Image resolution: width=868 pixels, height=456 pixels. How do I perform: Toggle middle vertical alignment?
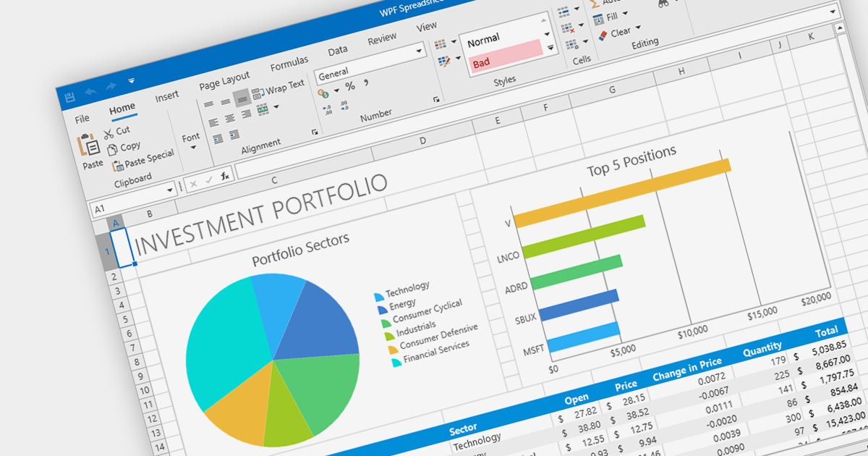[226, 101]
